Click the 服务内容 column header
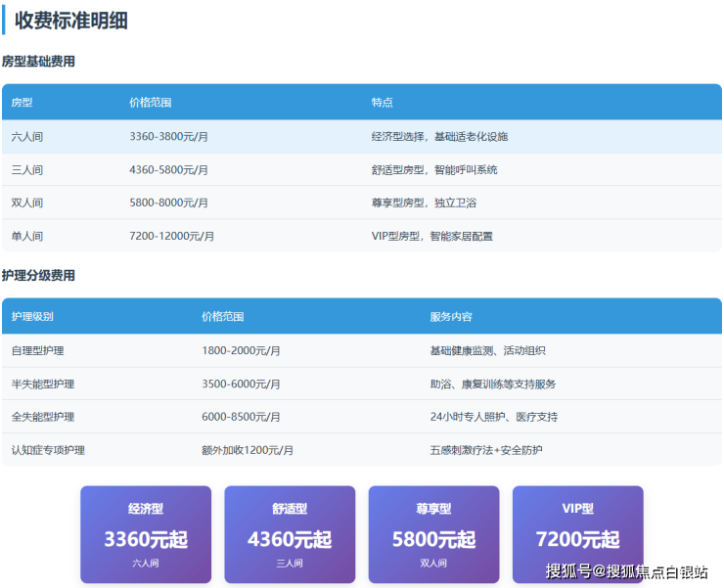This screenshot has height=588, width=724. click(451, 317)
